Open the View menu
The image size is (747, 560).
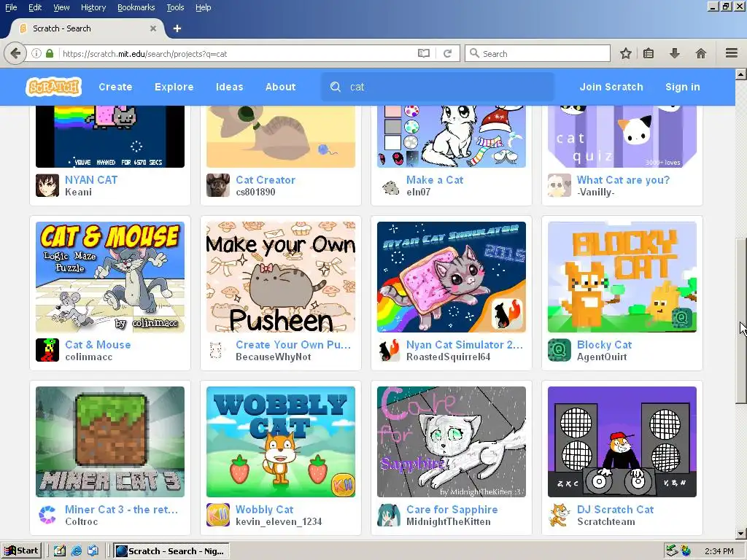[x=61, y=7]
